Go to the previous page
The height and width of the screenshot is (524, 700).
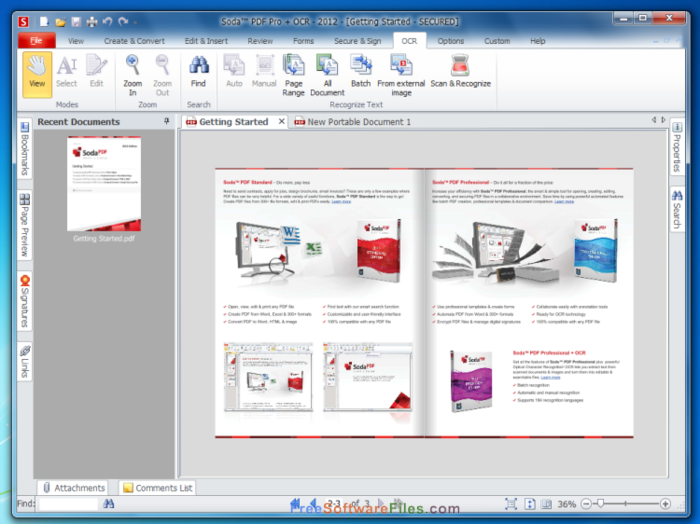[313, 503]
